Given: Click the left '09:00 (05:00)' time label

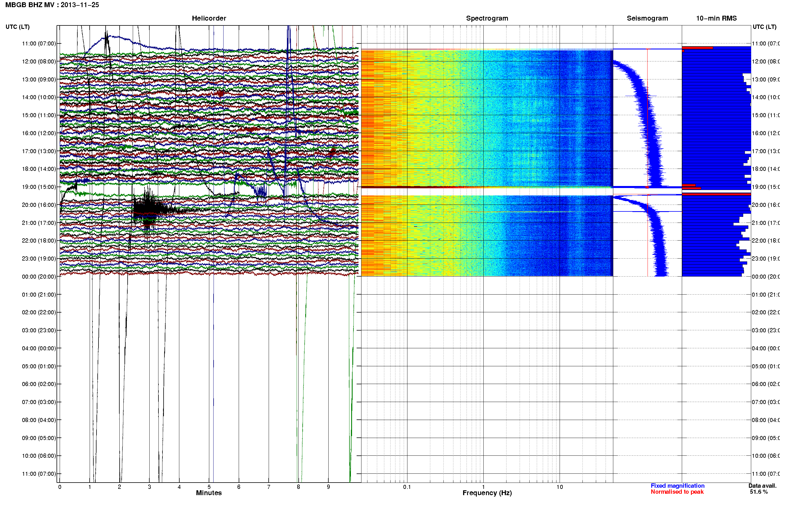Looking at the screenshot, I should click(39, 438).
